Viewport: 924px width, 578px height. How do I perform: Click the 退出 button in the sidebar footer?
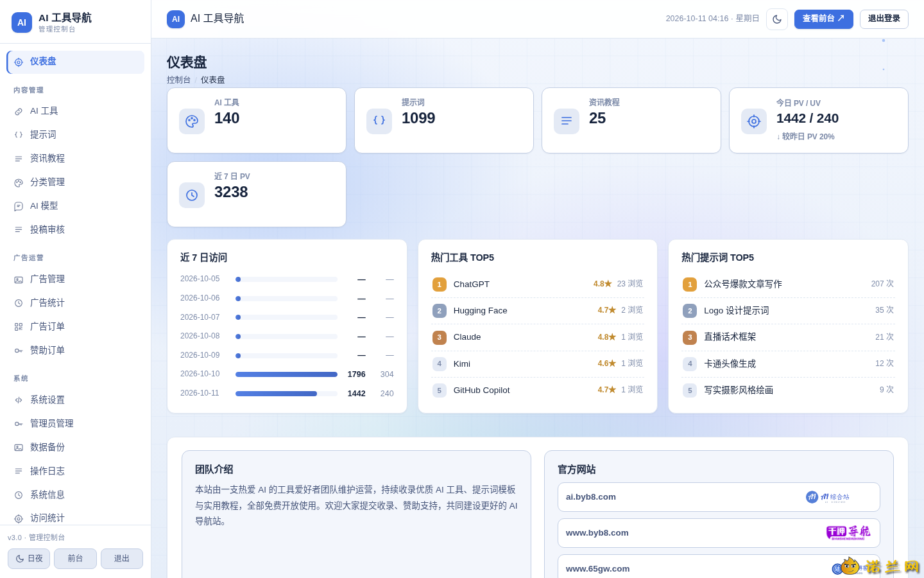click(122, 559)
